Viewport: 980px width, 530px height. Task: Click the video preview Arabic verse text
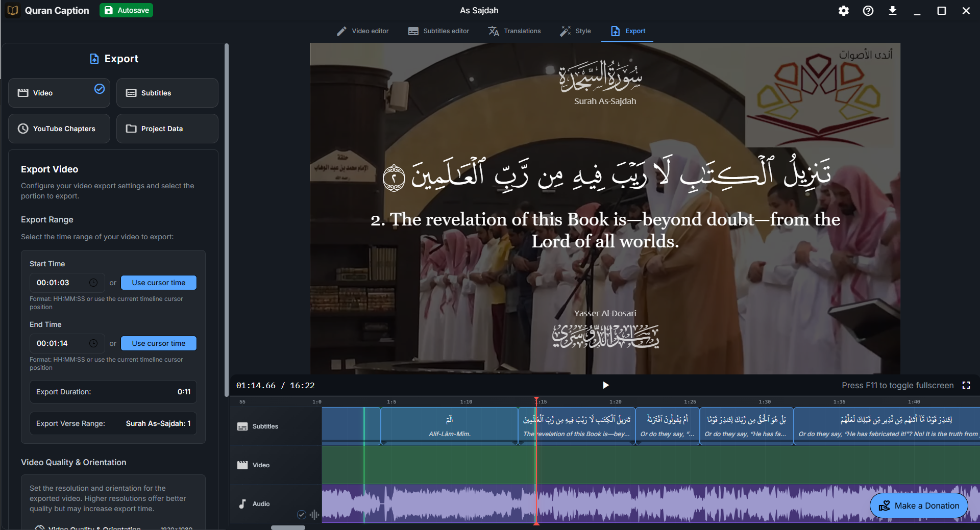click(606, 173)
